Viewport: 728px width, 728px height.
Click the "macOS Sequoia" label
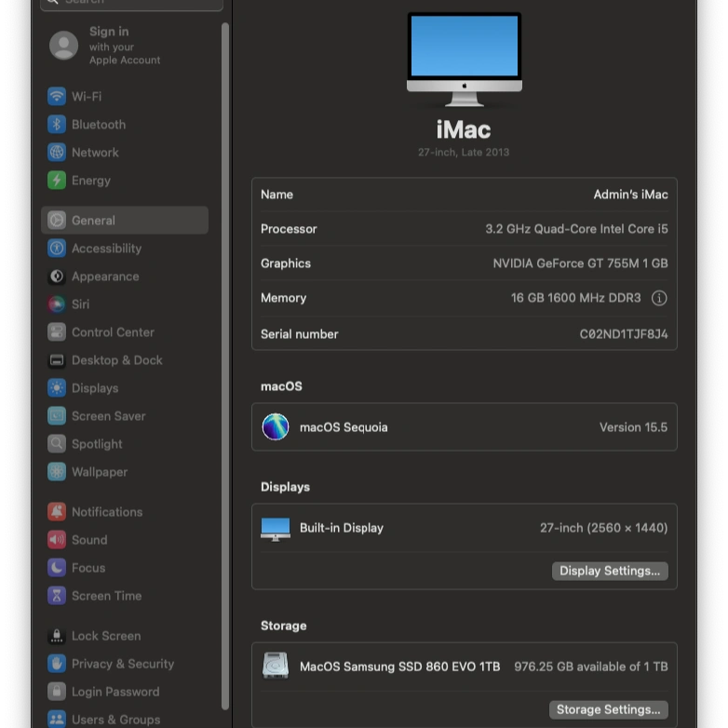coord(344,427)
